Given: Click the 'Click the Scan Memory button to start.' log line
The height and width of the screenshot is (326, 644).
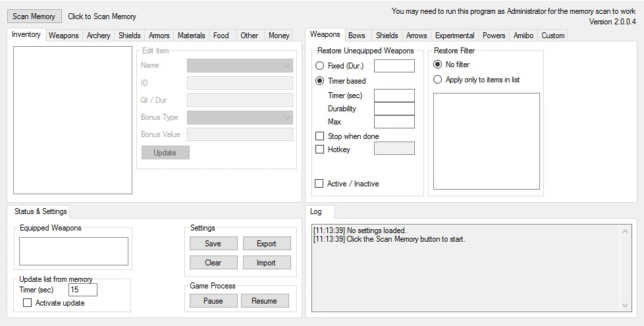Looking at the screenshot, I should tap(389, 239).
